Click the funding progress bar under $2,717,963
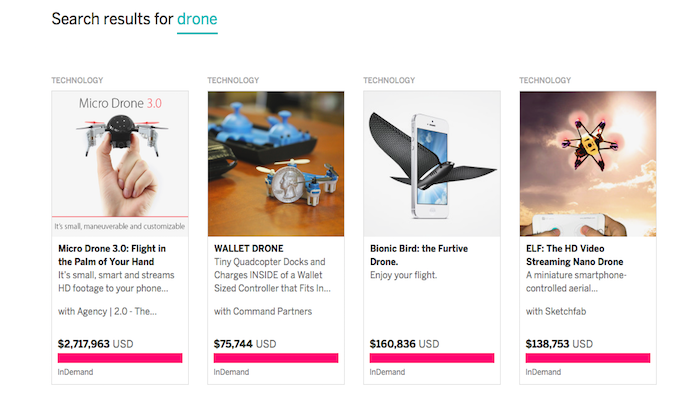Screen dimensions: 700x400 (120, 357)
